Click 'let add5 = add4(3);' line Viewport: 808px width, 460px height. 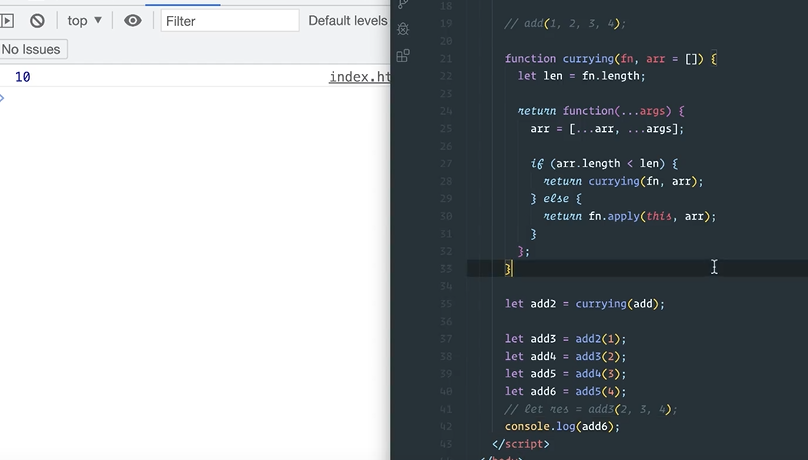tap(565, 374)
